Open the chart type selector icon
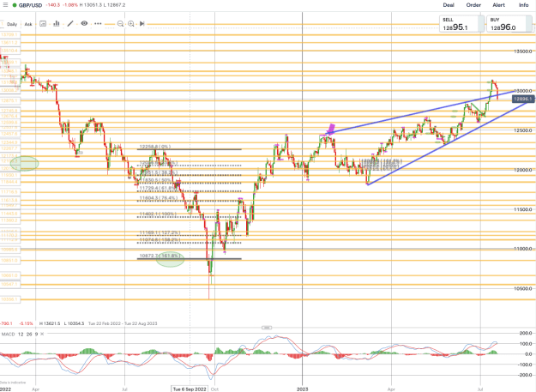This screenshot has width=536, height=392. click(x=43, y=23)
